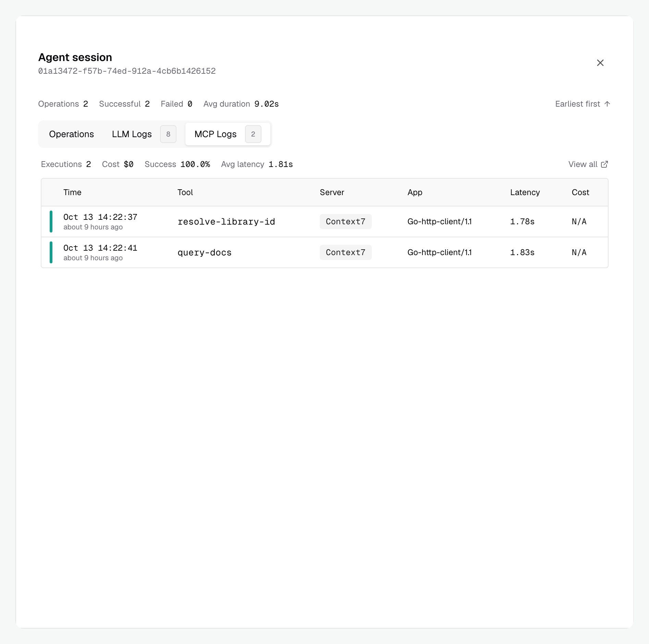The height and width of the screenshot is (644, 649).
Task: Click Go-http-client/1.1 in the resolve-library-id row
Action: tap(440, 222)
